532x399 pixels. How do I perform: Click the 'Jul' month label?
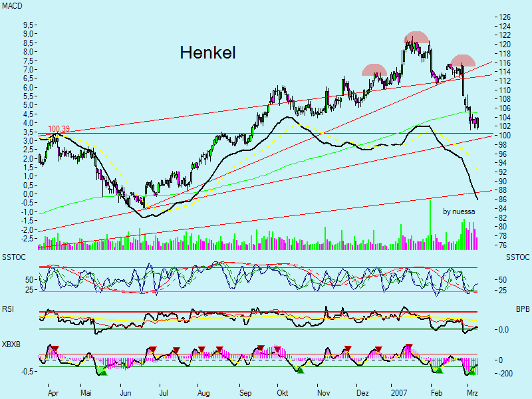click(x=164, y=393)
